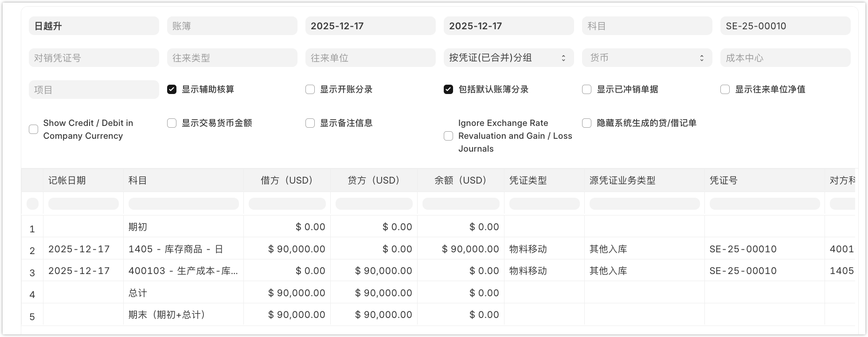868x337 pixels.
Task: Enable Show Credit / Debit in Company Currency
Action: tap(34, 129)
